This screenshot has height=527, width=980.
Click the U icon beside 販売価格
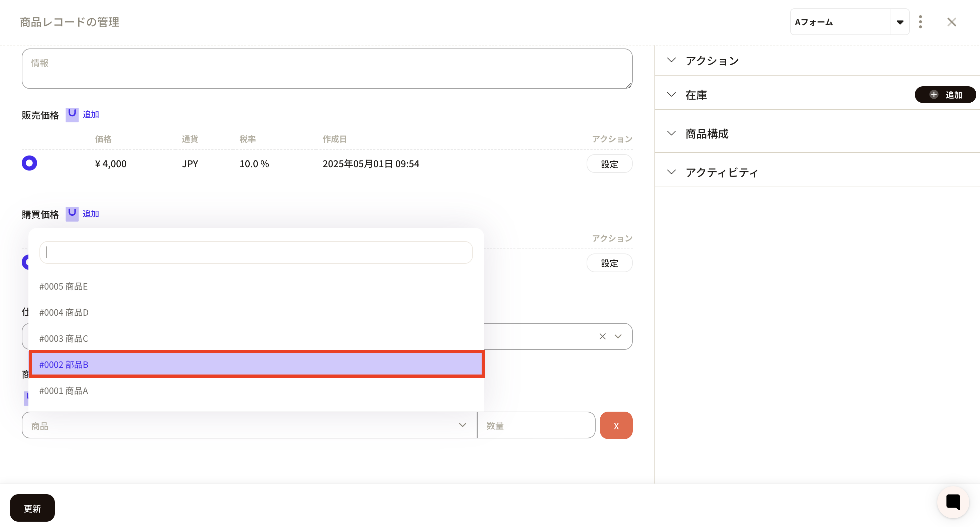pos(72,115)
